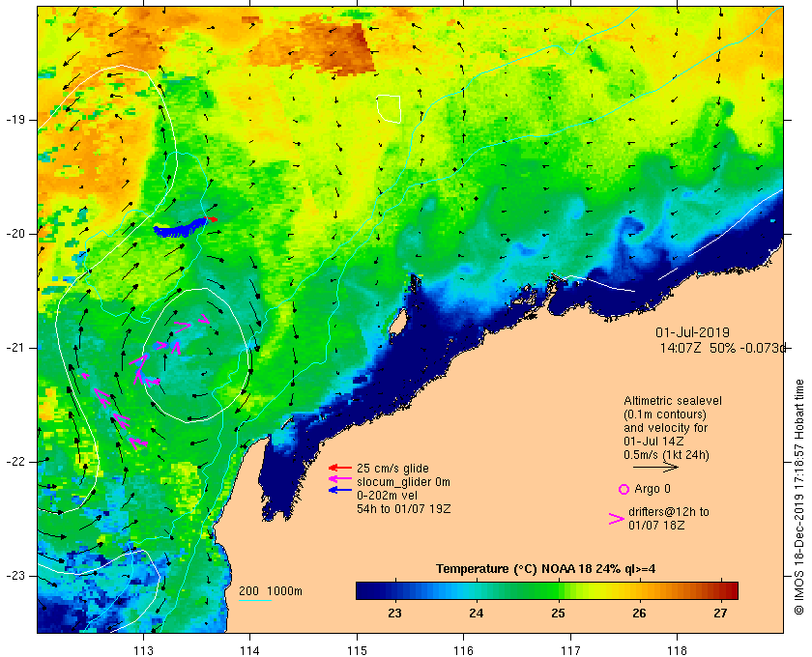Click the longitude axis label '118'
Viewport: 812px width, 657px height.
(x=677, y=651)
